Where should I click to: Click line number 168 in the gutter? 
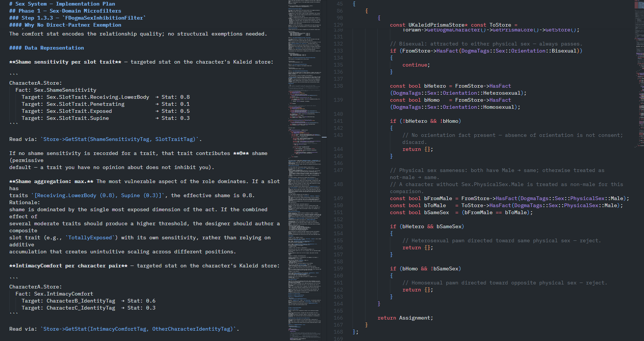338,332
